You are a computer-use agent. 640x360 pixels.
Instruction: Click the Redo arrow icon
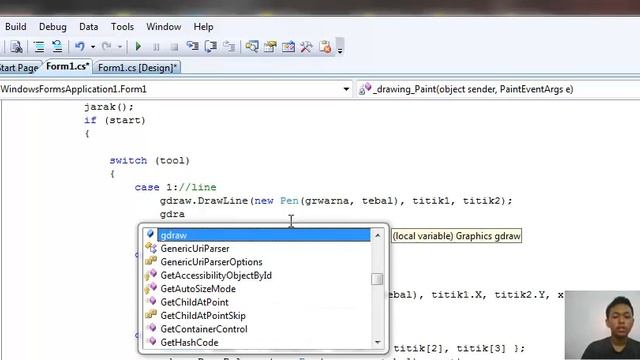[107, 47]
